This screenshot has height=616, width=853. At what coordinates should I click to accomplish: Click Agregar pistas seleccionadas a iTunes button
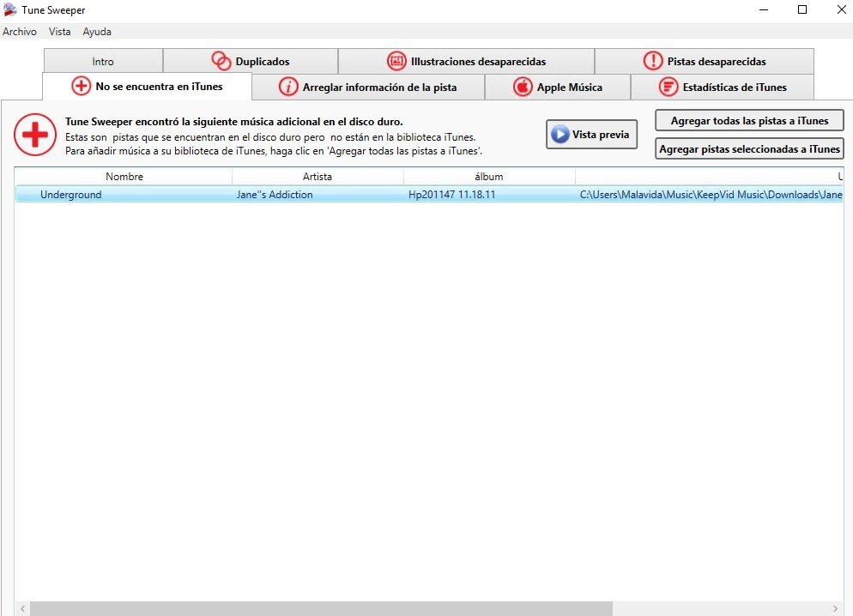click(750, 149)
